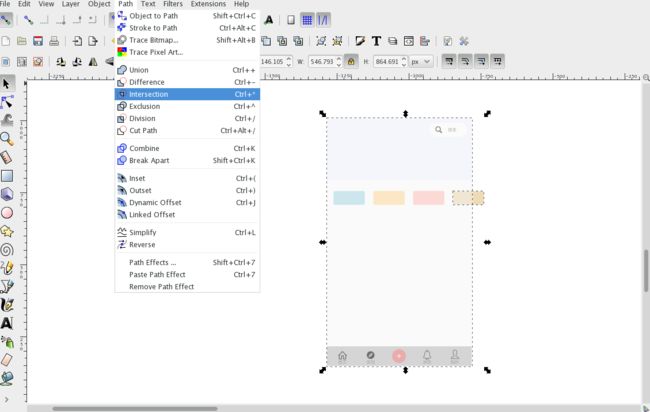This screenshot has height=412, width=650.
Task: Click the Export icon
Action: click(x=93, y=41)
